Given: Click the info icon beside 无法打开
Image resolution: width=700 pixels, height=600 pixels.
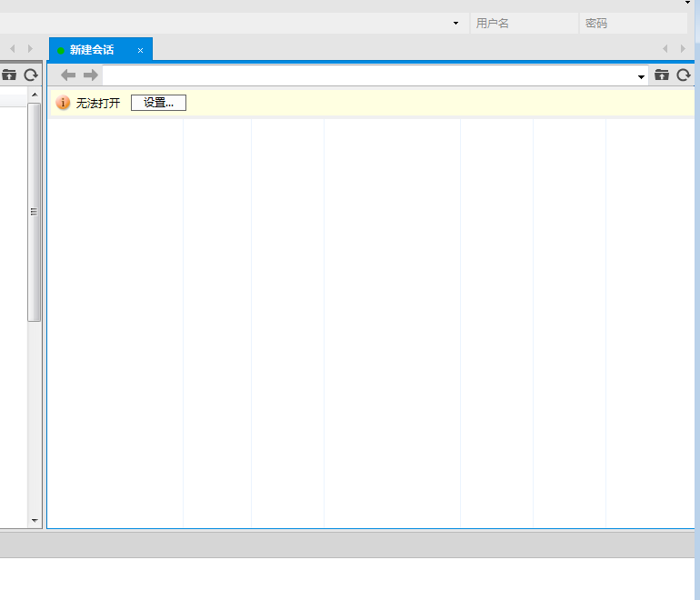Looking at the screenshot, I should coord(63,103).
